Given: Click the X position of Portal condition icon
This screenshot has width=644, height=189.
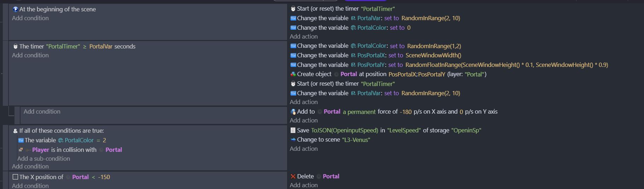Looking at the screenshot, I should point(15,177).
